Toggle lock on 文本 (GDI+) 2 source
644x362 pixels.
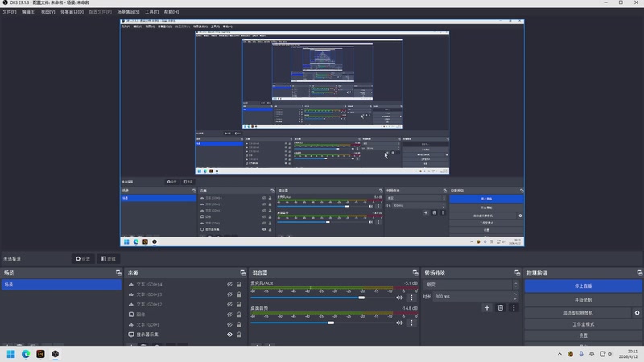click(x=239, y=305)
